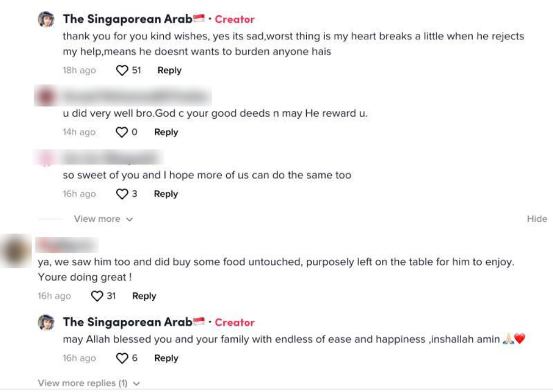Reply to the 'thank you for you kind wishes' comment

[x=169, y=71]
